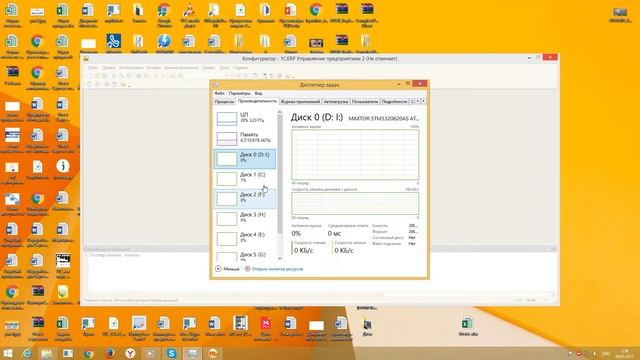Select the ЦП performance item
Viewport: 640px width, 360px height.
[x=245, y=118]
